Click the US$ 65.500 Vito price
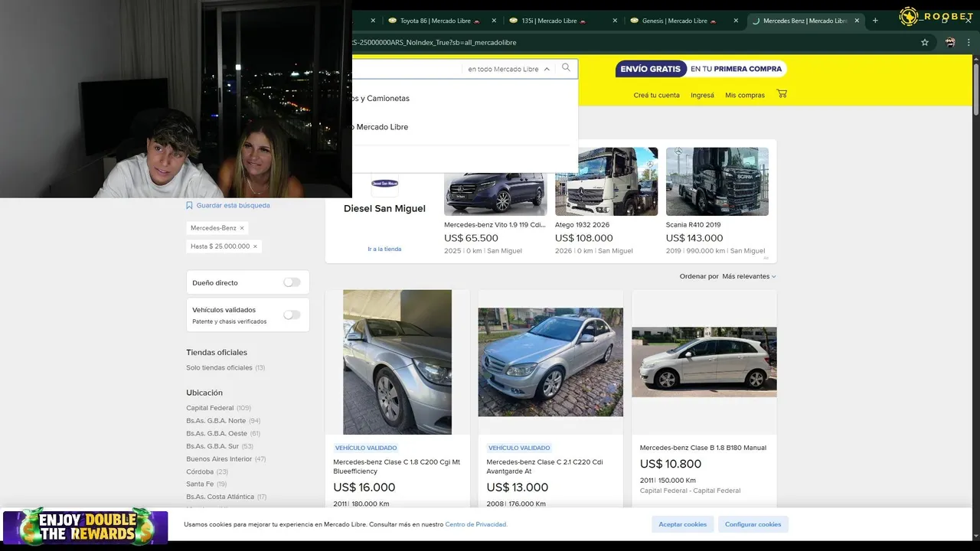980x551 pixels. click(x=471, y=238)
